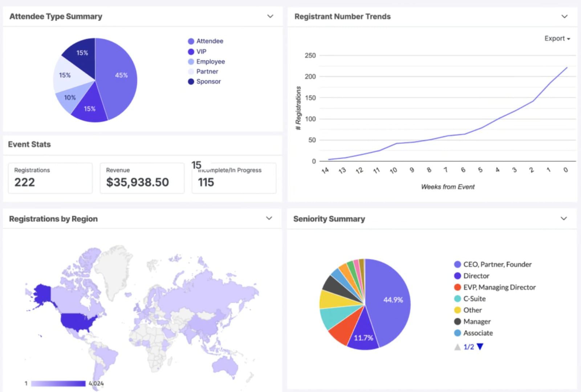This screenshot has width=581, height=392.
Task: Click the Sponsor legend icon
Action: (191, 81)
